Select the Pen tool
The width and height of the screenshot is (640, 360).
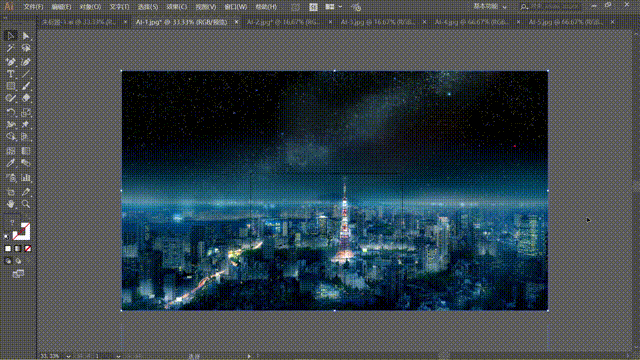[11, 62]
